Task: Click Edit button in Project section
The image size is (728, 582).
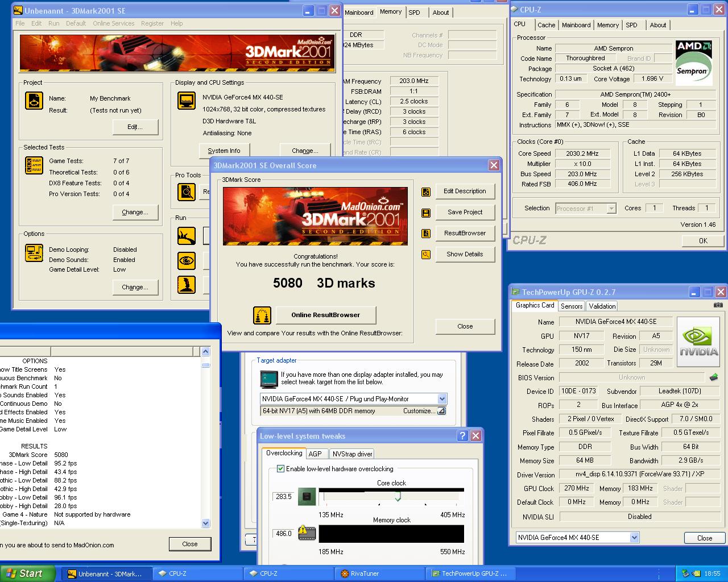Action: tap(135, 127)
